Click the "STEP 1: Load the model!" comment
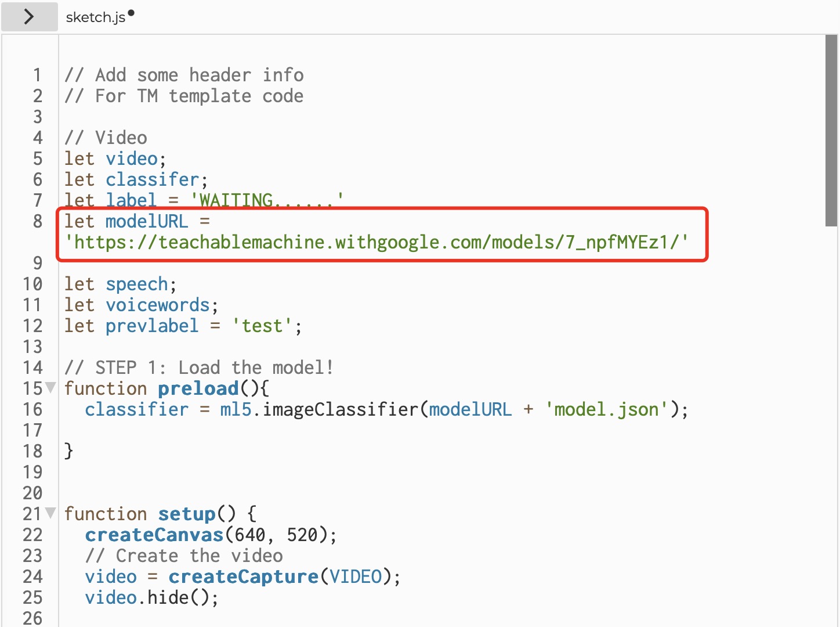 199,367
